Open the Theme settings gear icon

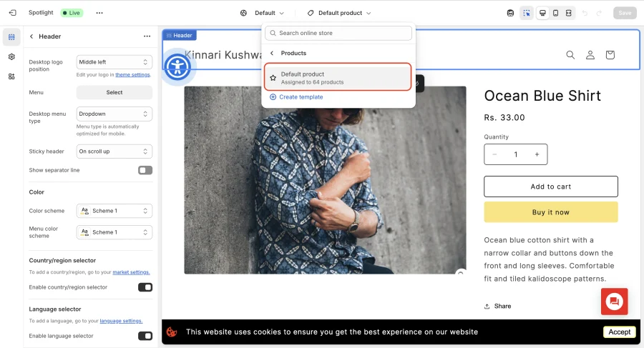[x=11, y=56]
